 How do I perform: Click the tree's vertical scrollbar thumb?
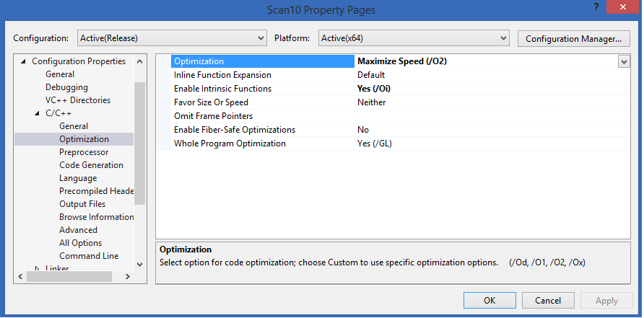pyautogui.click(x=140, y=144)
